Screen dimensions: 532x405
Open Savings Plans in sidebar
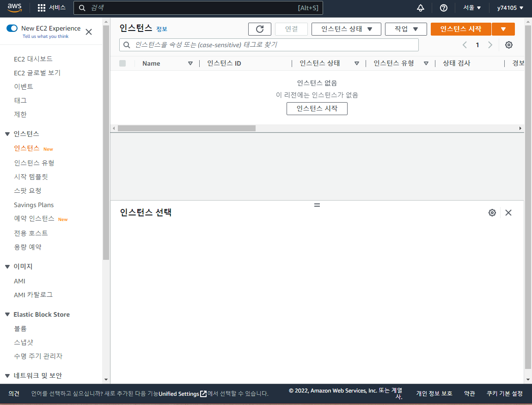coord(34,205)
